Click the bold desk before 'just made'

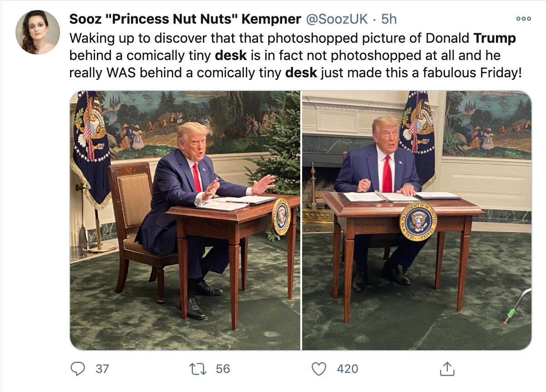click(301, 72)
